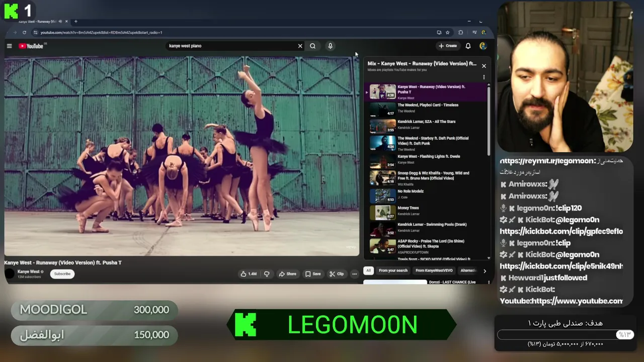Create a clip with Clip button

(337, 274)
